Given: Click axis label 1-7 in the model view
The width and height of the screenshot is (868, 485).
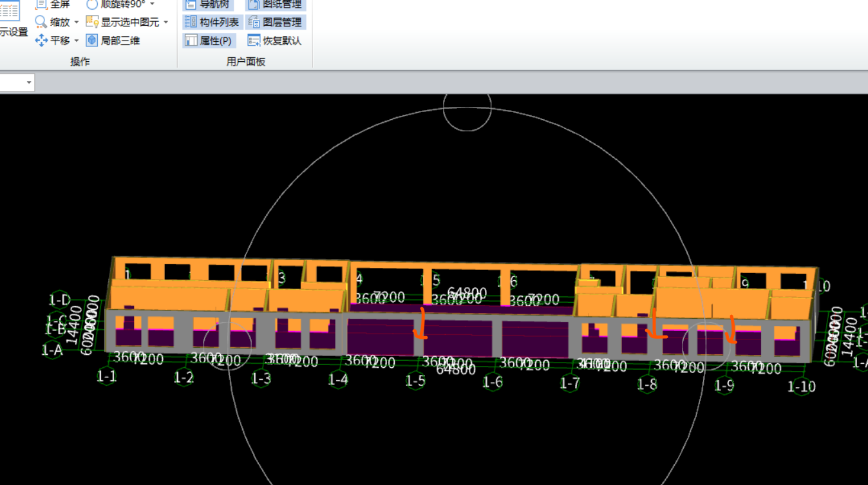Looking at the screenshot, I should click(x=570, y=384).
